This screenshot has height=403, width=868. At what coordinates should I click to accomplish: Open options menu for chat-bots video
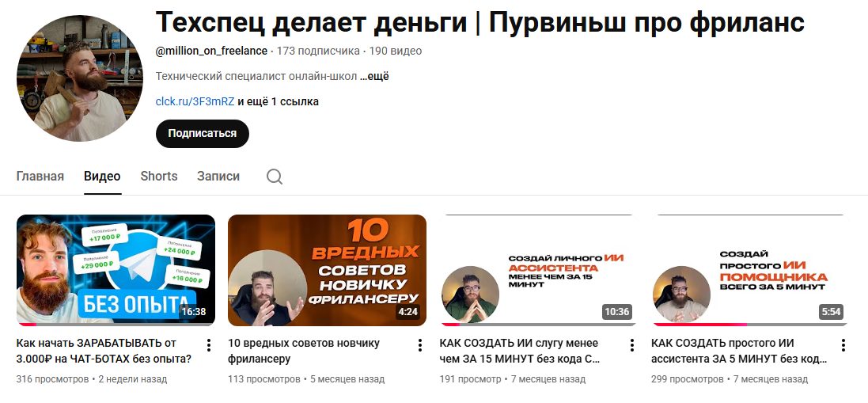[209, 345]
